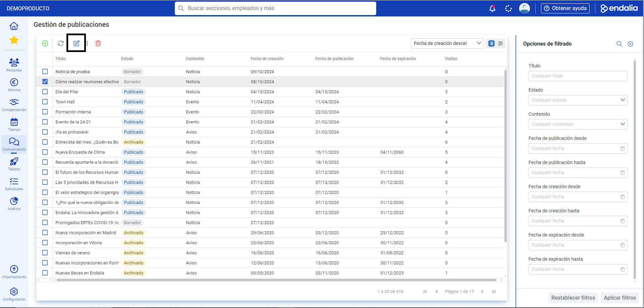Tick the Viernes de verano checkbox

45,253
